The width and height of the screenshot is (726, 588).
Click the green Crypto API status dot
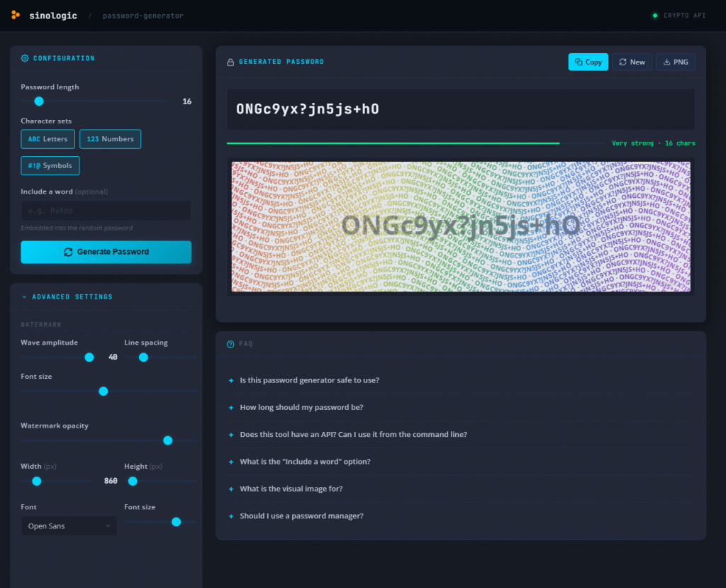[x=654, y=15]
